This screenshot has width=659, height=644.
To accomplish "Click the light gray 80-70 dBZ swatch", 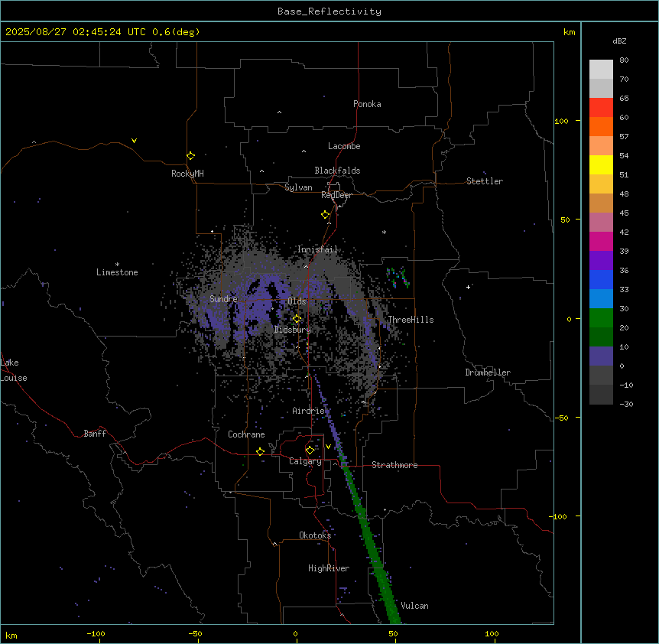I will (601, 70).
